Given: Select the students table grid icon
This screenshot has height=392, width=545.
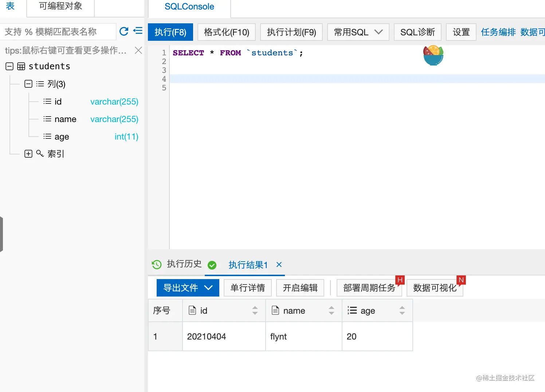Looking at the screenshot, I should (x=21, y=66).
